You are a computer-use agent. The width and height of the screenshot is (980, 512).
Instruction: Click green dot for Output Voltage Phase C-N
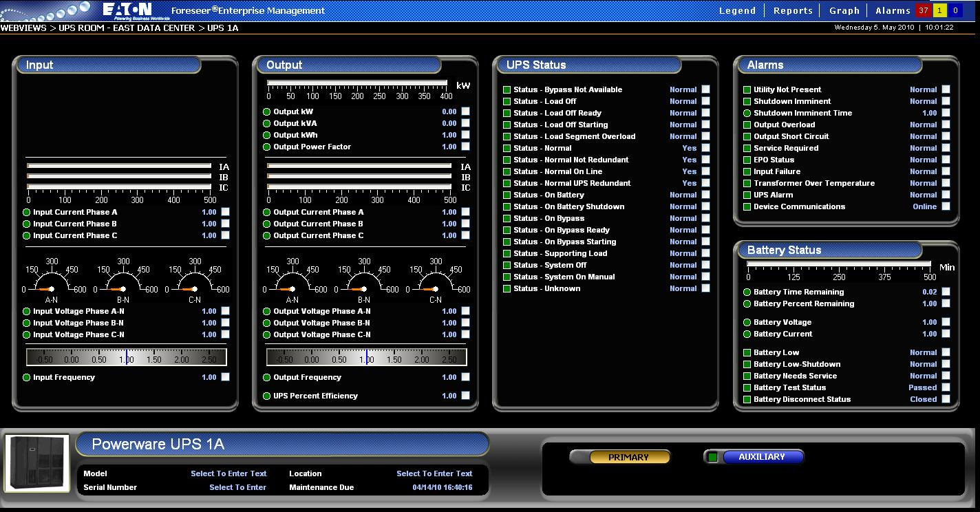(267, 334)
